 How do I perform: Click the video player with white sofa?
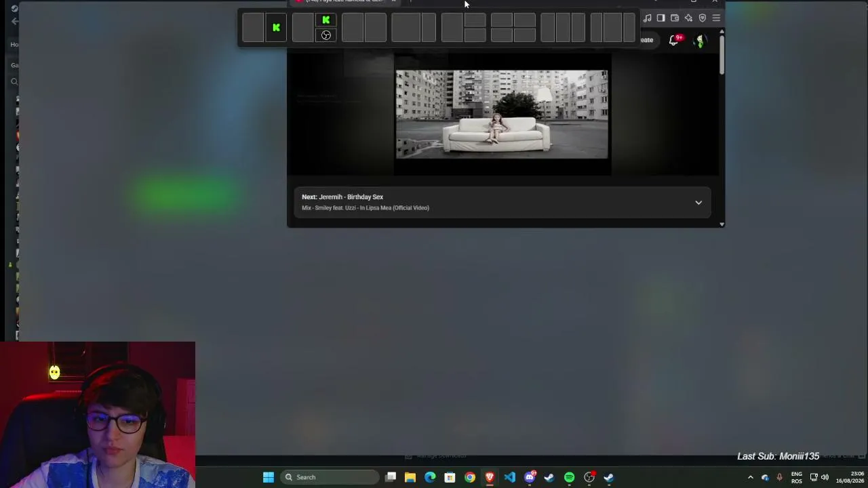[502, 114]
